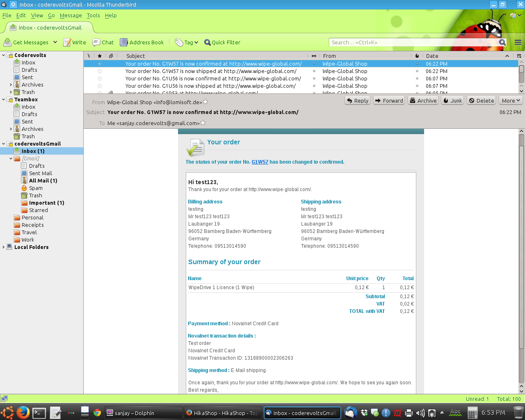
Task: Open the Edit menu
Action: coord(21,16)
